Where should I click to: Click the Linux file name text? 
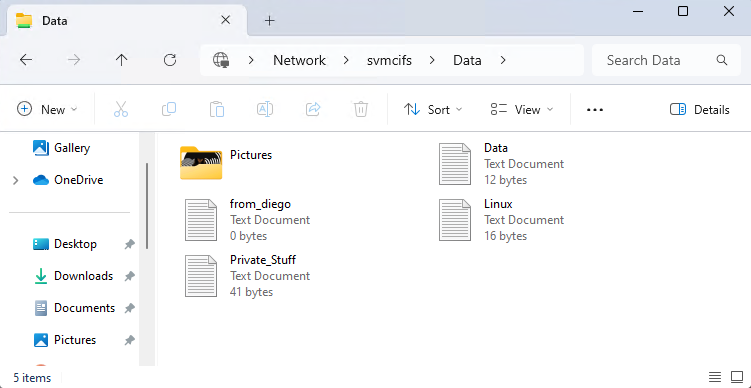498,204
